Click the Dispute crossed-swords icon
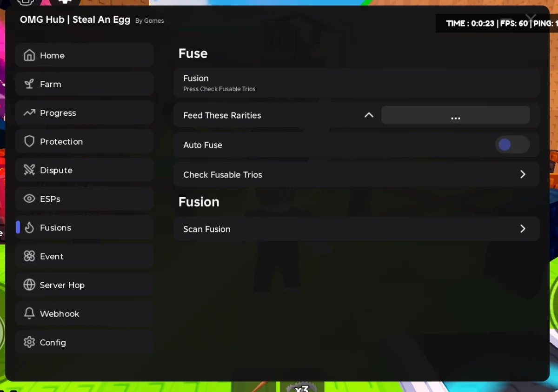 (x=29, y=170)
